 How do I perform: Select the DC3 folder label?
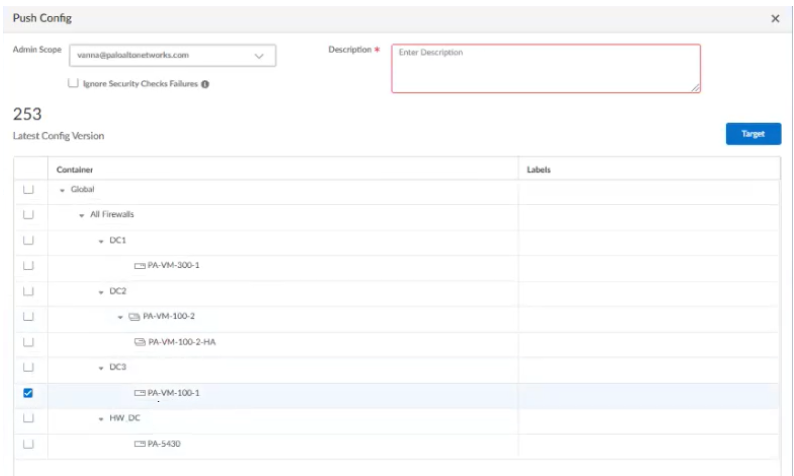click(x=118, y=367)
